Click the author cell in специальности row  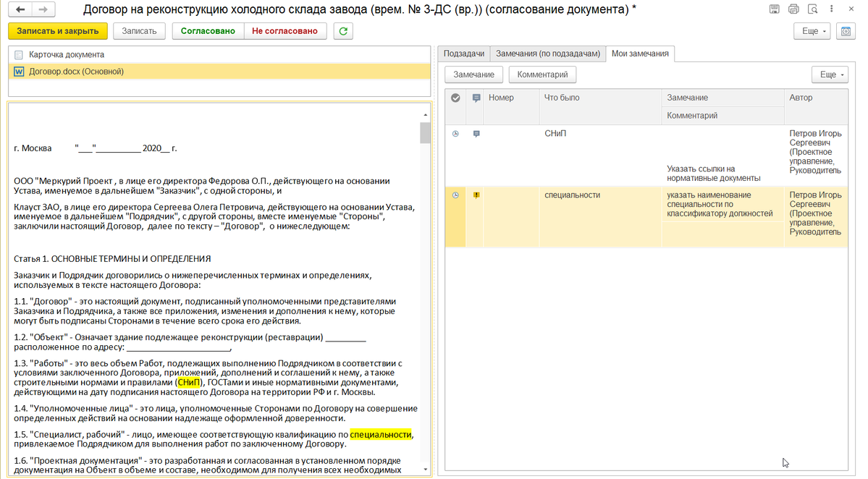[x=815, y=217]
